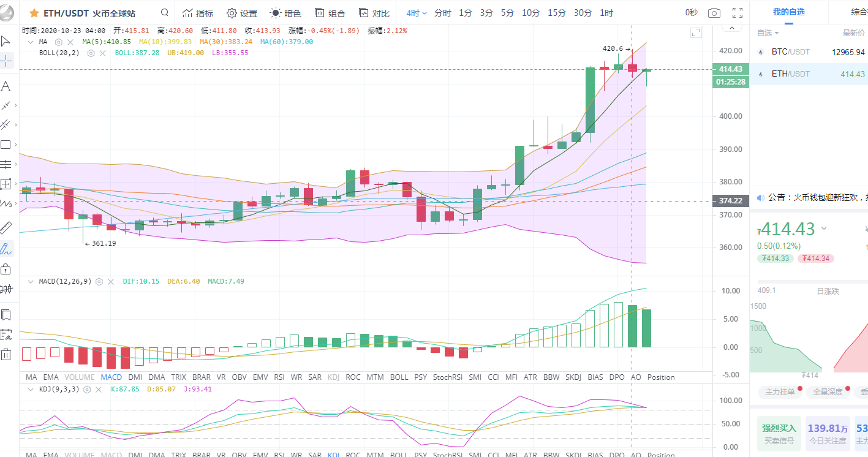The image size is (868, 457).
Task: Click the search magnifier beside ETH/USDT
Action: pyautogui.click(x=165, y=13)
